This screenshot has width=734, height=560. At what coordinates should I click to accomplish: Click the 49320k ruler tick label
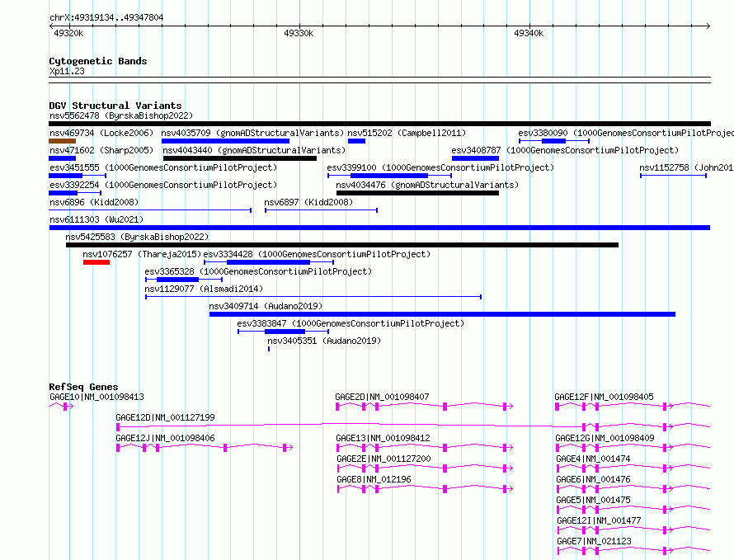point(68,33)
